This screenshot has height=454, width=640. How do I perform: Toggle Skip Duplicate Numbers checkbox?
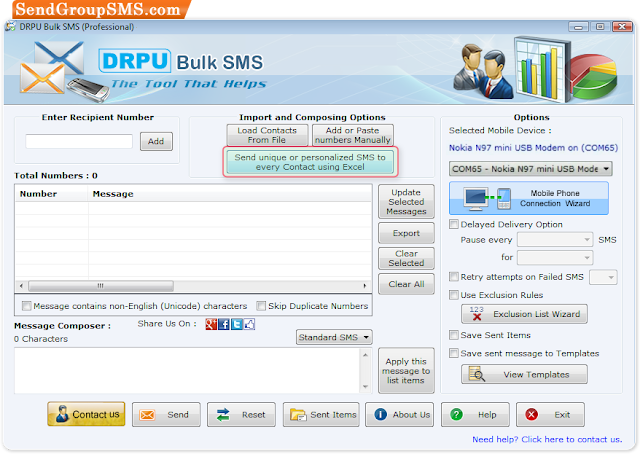(261, 306)
